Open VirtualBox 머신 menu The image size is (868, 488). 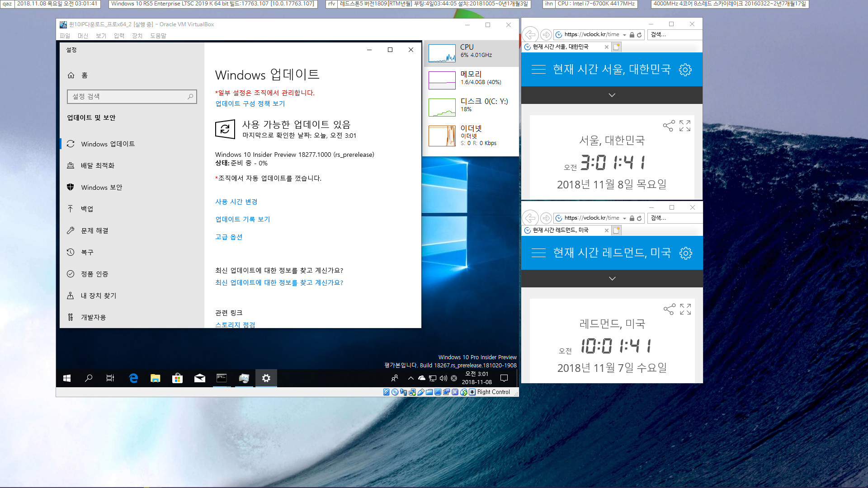[x=83, y=36]
